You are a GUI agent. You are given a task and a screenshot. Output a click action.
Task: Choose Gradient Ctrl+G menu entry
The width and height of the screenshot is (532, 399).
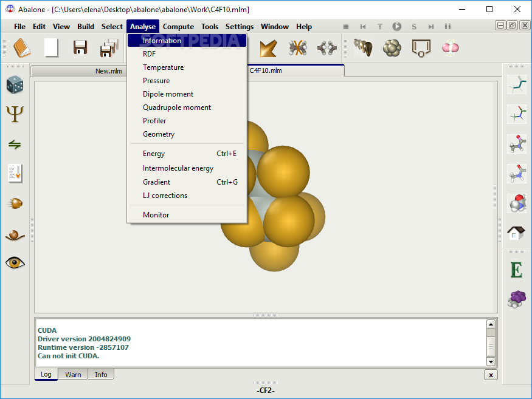(187, 182)
